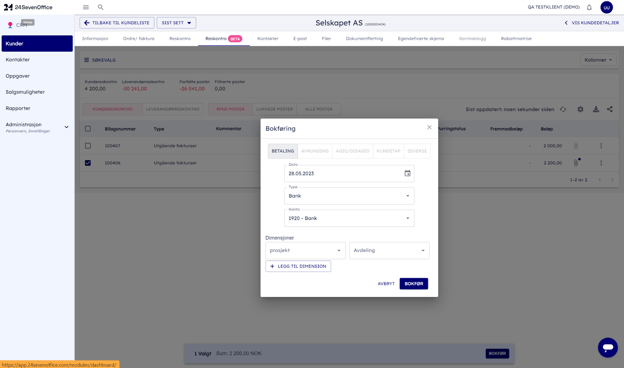Open the hamburger menu icon
The image size is (624, 368).
point(86,7)
